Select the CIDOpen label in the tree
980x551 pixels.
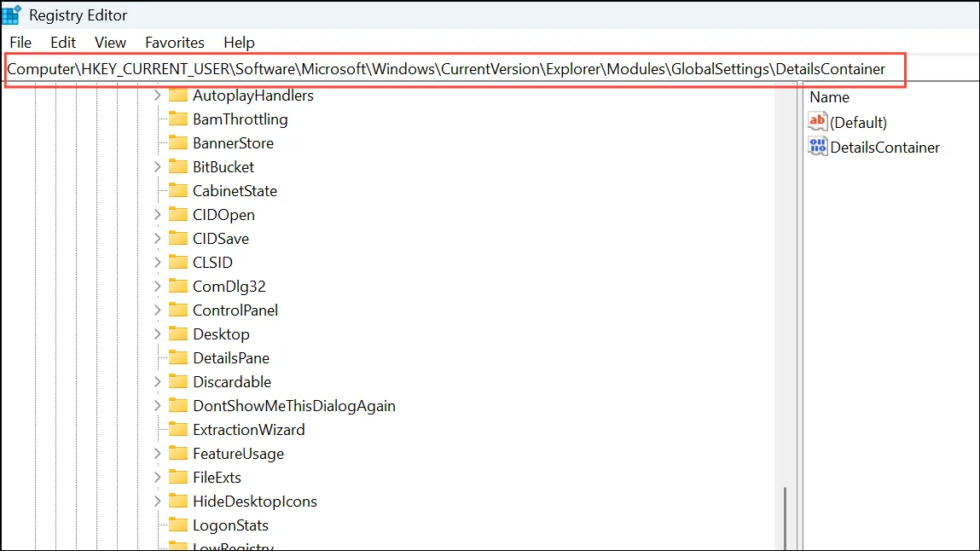tap(223, 215)
